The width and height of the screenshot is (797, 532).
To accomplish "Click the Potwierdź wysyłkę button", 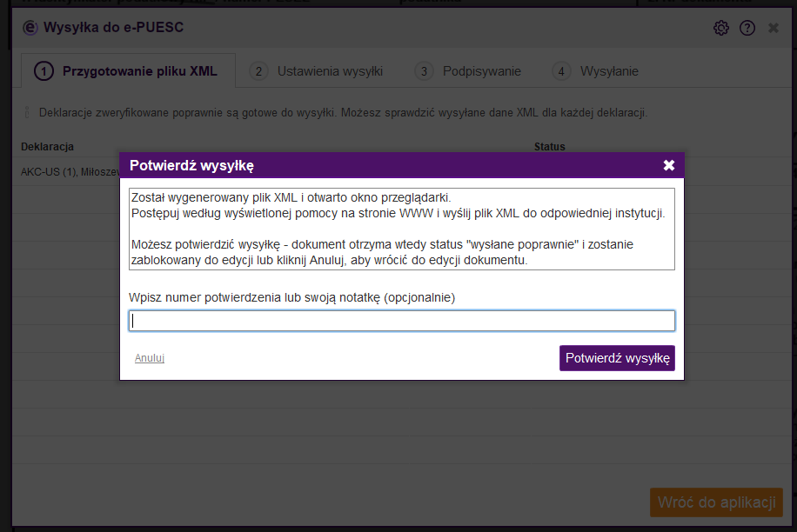I will pos(617,358).
